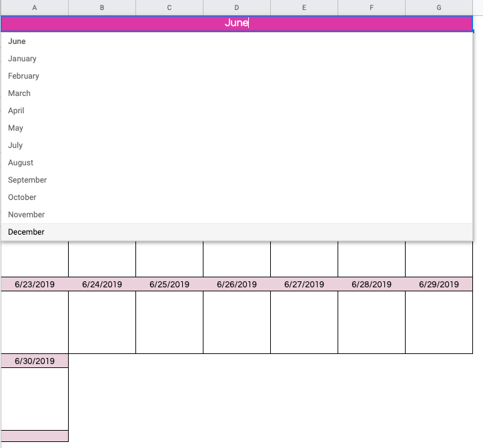The image size is (483, 448).
Task: Choose January in the month list
Action: click(x=237, y=59)
